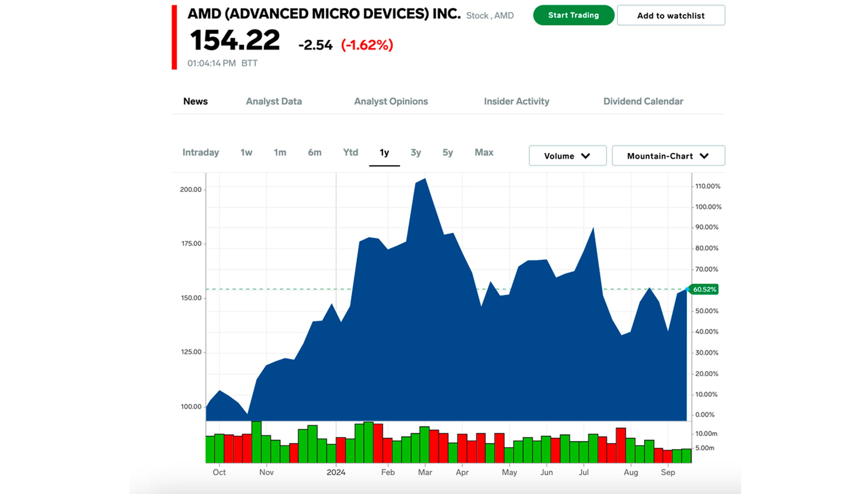The image size is (868, 494).
Task: Click the 200.00 price axis label
Action: click(x=191, y=190)
